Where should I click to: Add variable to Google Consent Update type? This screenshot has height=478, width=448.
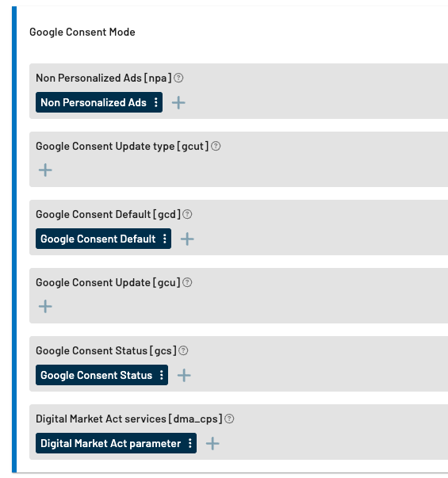[x=45, y=170]
